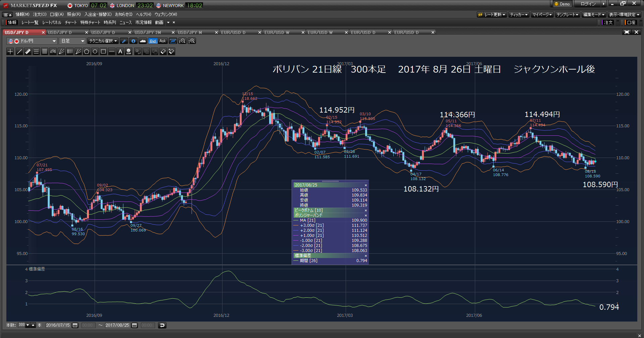Expand the 表示・環境設定 dropdown
Viewport: 644px width, 338px height.
click(624, 15)
